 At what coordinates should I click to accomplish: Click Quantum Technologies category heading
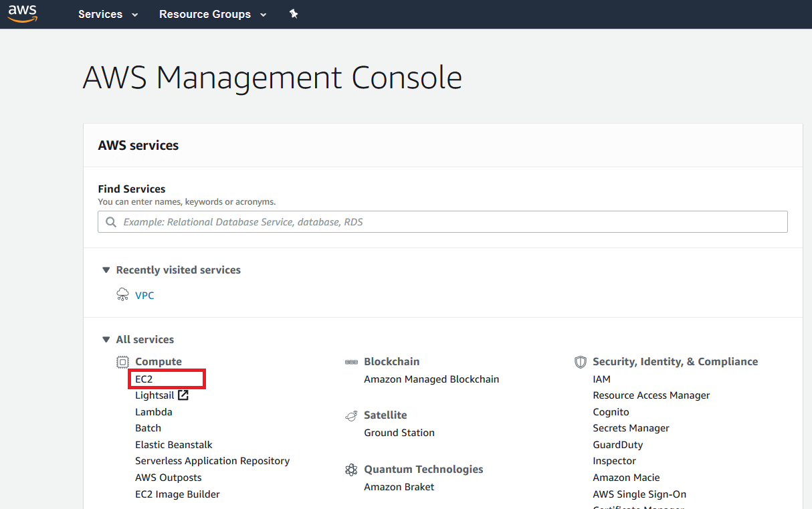point(423,470)
